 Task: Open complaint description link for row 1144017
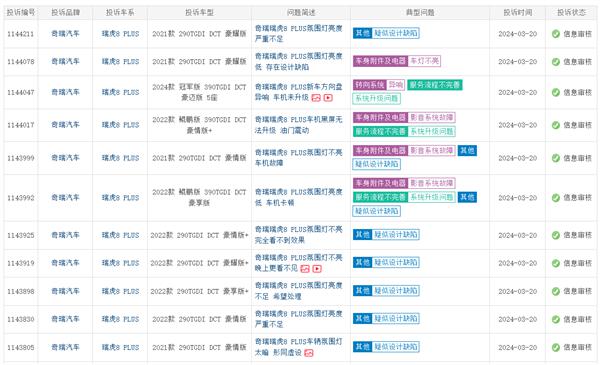[x=298, y=125]
